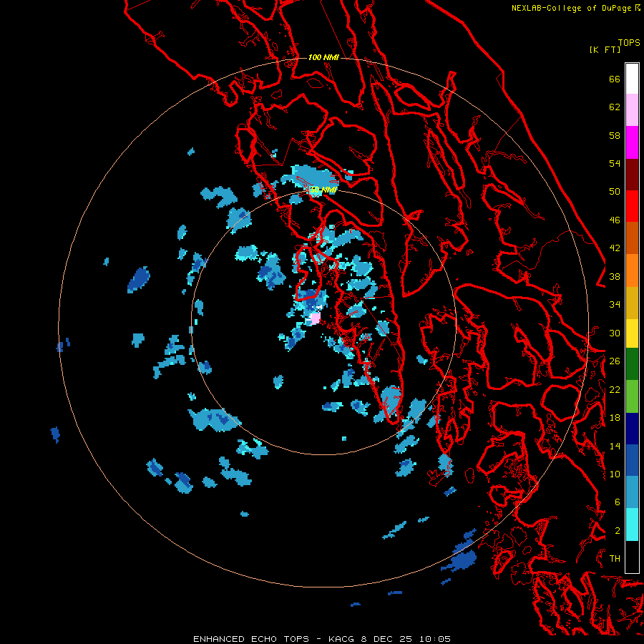Click the 38 legend value
This screenshot has width=644, height=644.
click(x=615, y=276)
